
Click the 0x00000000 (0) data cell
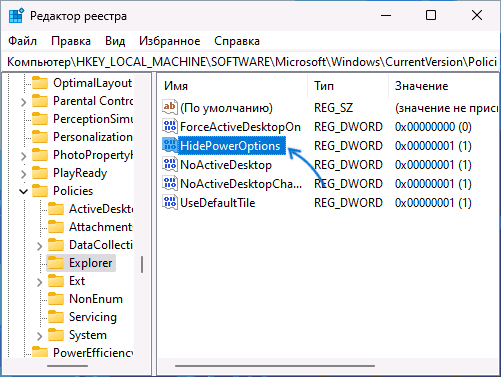[x=433, y=127]
